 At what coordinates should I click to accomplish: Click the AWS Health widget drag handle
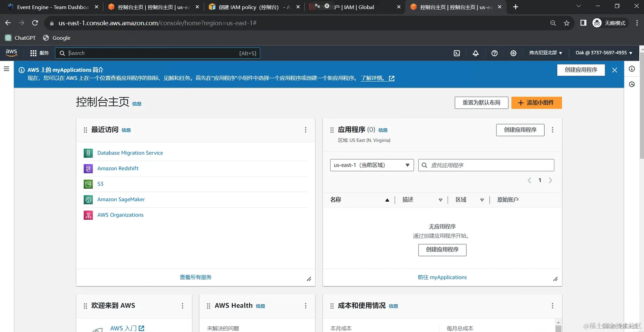208,306
